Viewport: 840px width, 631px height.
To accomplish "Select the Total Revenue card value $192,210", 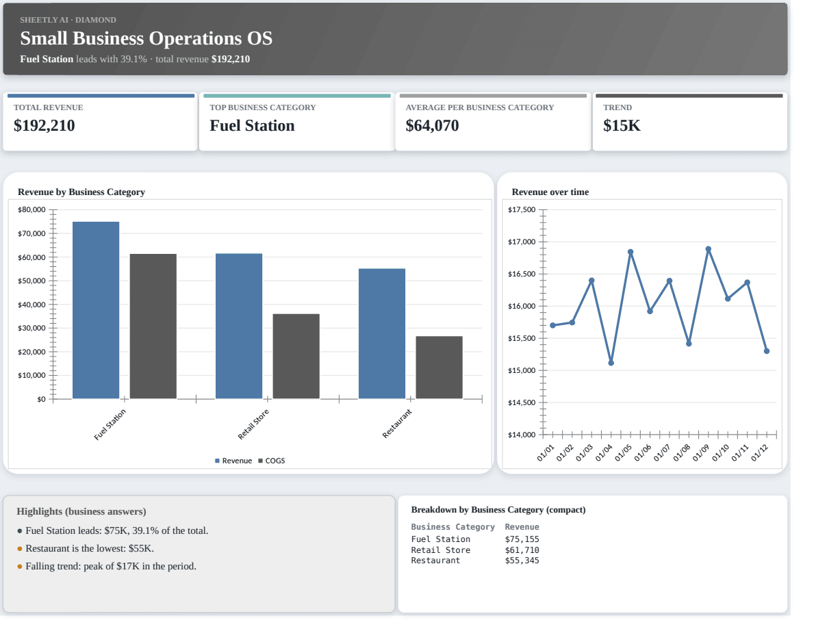I will (x=44, y=126).
